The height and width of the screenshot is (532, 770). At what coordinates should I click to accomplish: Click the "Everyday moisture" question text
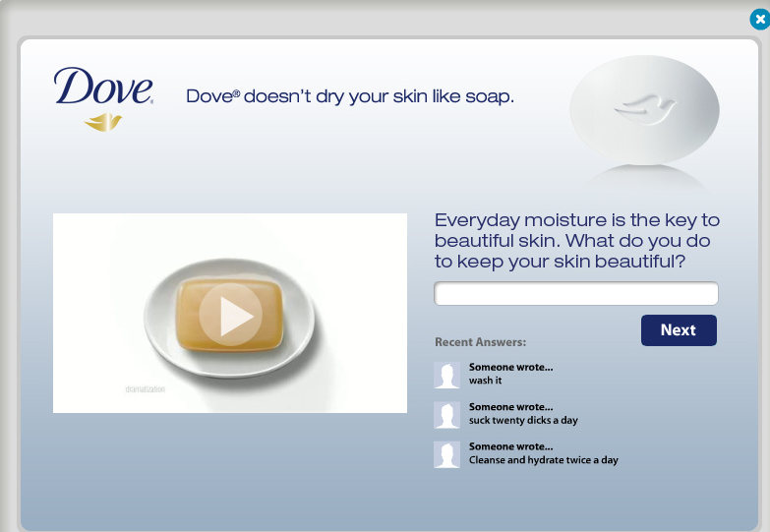576,241
